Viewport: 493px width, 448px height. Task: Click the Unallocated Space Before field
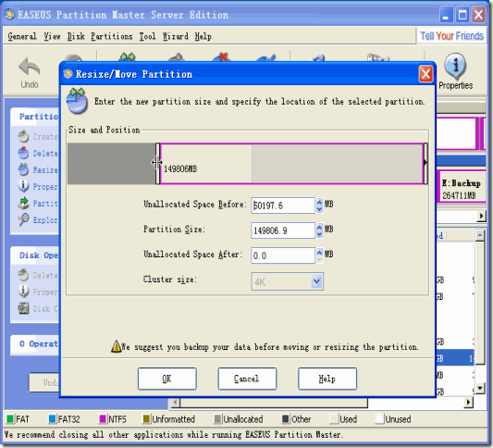283,205
